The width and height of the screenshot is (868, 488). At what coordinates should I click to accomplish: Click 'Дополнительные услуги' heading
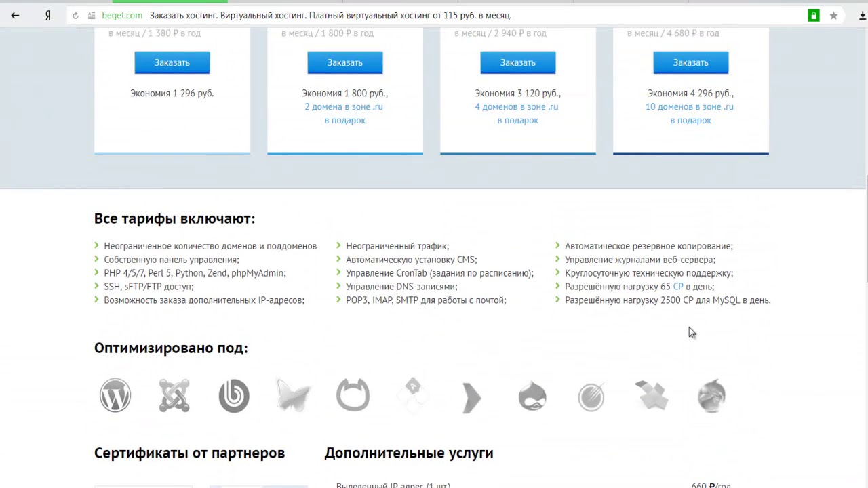409,453
